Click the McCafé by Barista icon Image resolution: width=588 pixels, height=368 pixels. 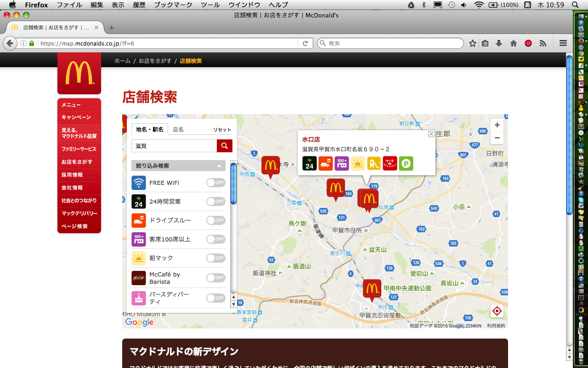[139, 278]
